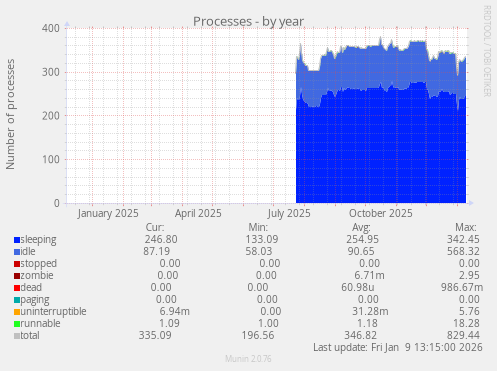Click the stopped legend color swatch
This screenshot has width=497, height=371.
coord(17,264)
